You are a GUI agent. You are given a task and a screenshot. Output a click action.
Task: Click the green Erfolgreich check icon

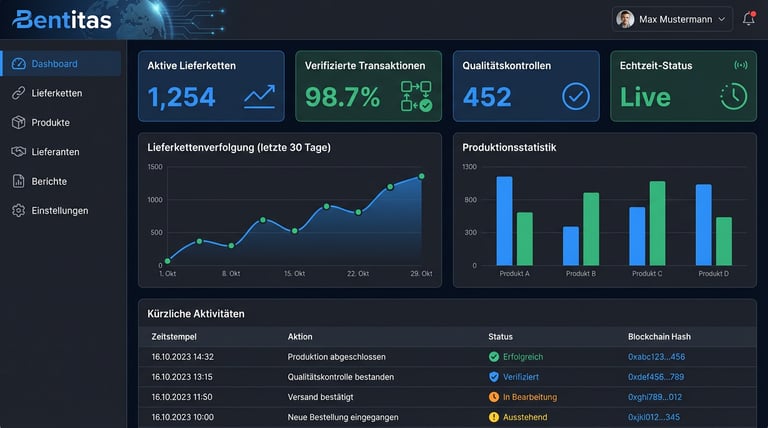[494, 357]
